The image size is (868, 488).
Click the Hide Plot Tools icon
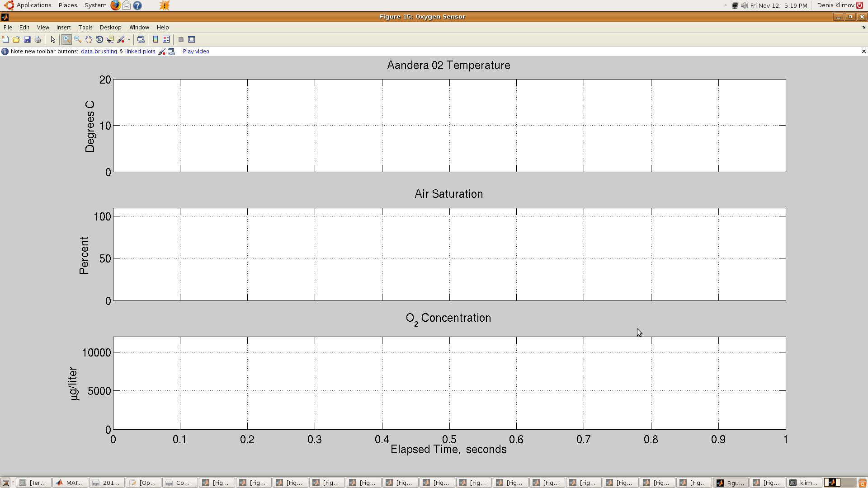[x=181, y=40]
